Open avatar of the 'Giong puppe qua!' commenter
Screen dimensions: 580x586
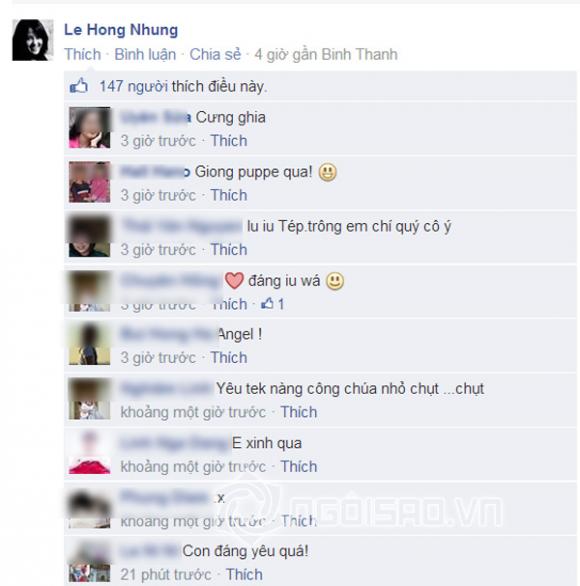coord(90,182)
